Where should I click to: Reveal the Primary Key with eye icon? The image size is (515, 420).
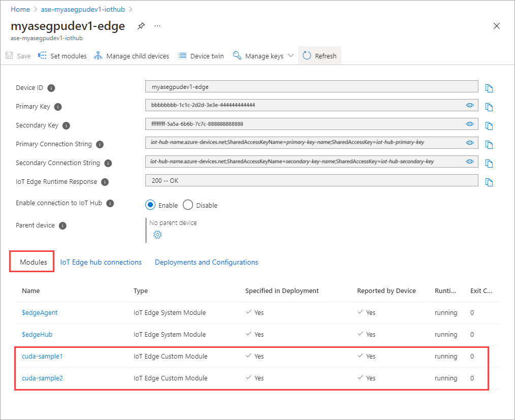[470, 105]
